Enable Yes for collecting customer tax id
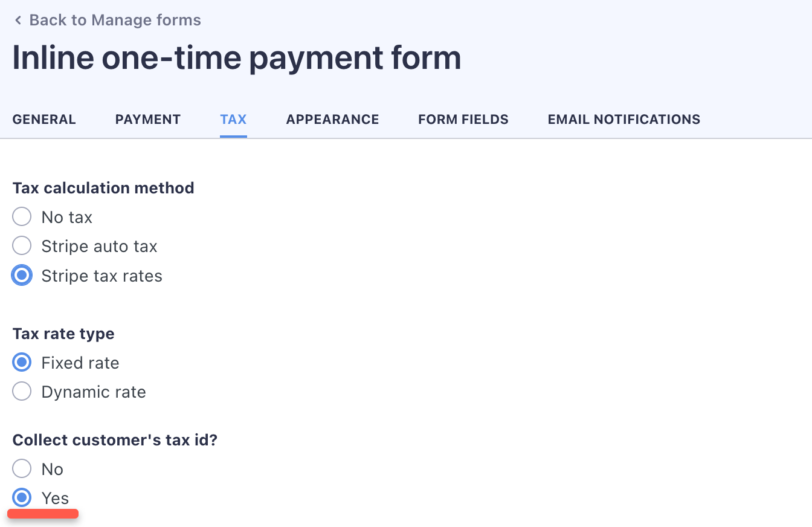The height and width of the screenshot is (527, 812). click(x=22, y=497)
